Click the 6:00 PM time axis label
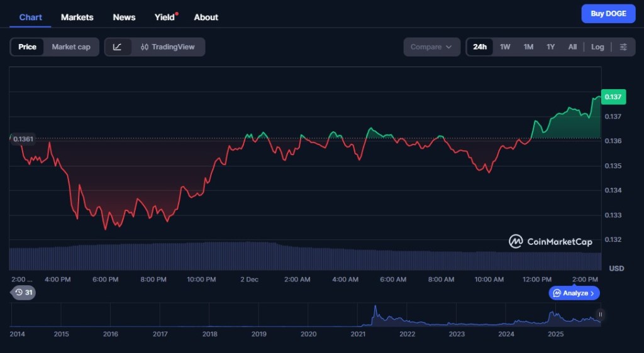The width and height of the screenshot is (644, 353). tap(105, 280)
